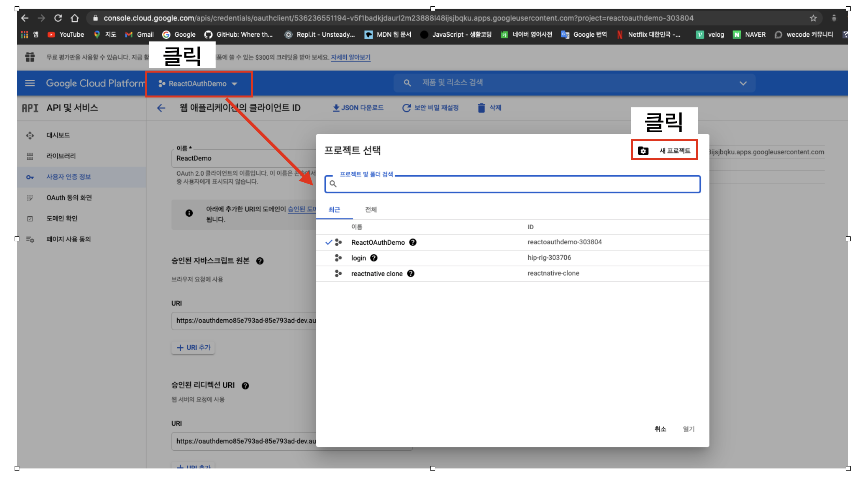Open the MDN 웹 문서 bookmark
Screen dimensions: 868x487
click(388, 35)
